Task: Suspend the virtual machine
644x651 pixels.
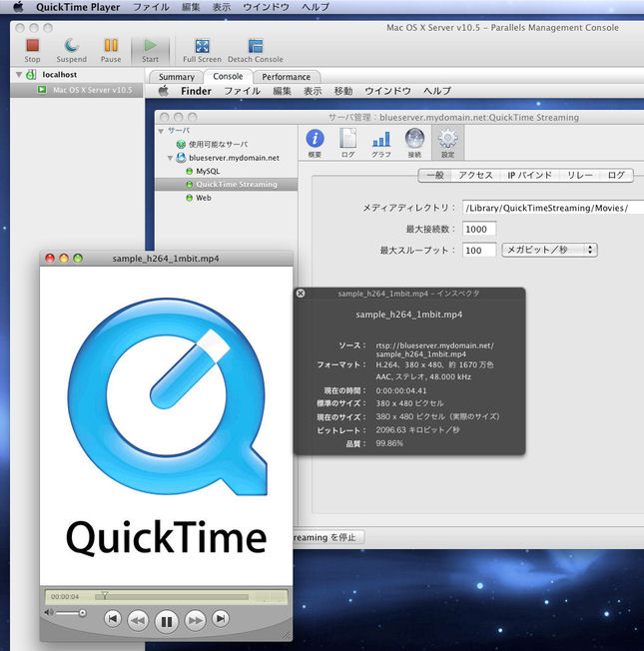Action: point(72,50)
